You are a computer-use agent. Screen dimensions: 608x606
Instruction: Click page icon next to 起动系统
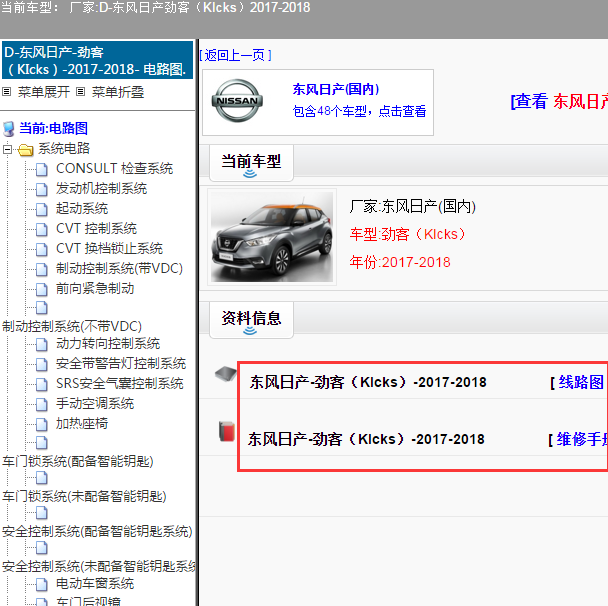coord(41,209)
